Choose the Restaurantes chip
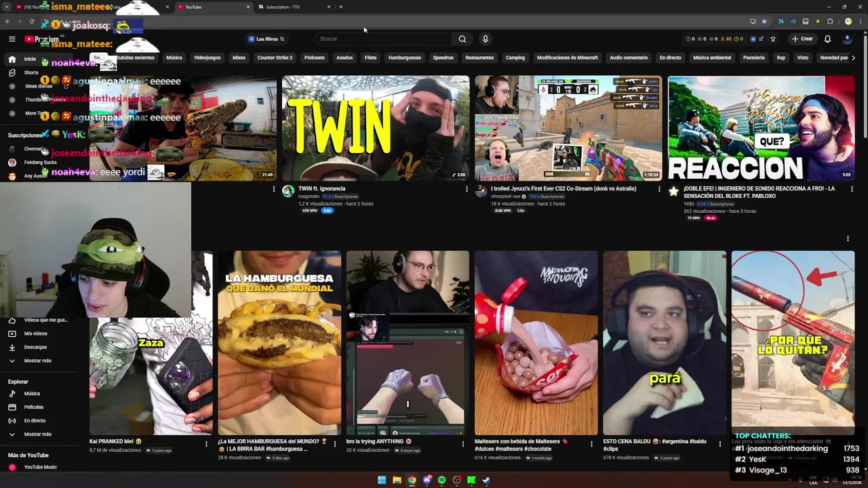The image size is (868, 488). click(x=479, y=58)
